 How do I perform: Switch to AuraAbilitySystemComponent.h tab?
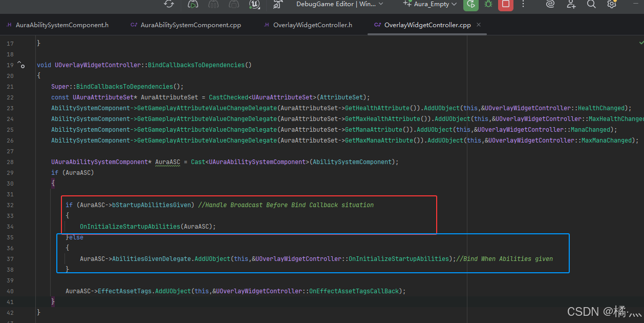(57, 25)
